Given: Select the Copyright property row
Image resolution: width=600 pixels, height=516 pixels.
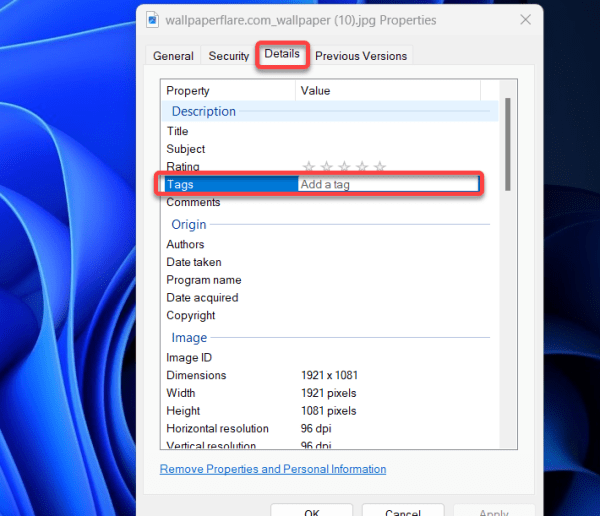Looking at the screenshot, I should pyautogui.click(x=329, y=315).
